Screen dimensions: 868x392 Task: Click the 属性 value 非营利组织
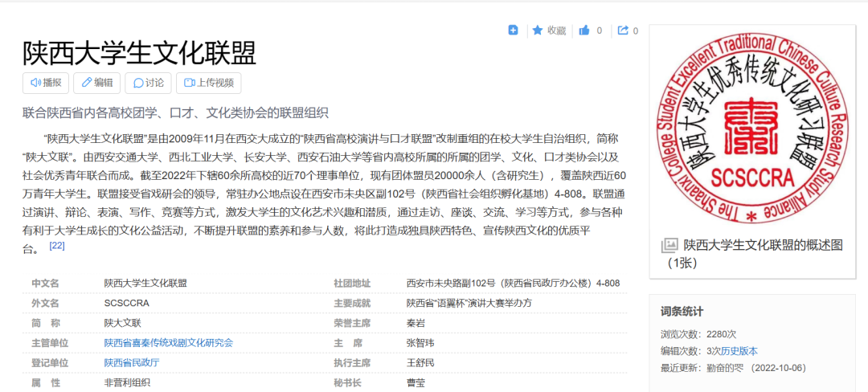(x=127, y=382)
